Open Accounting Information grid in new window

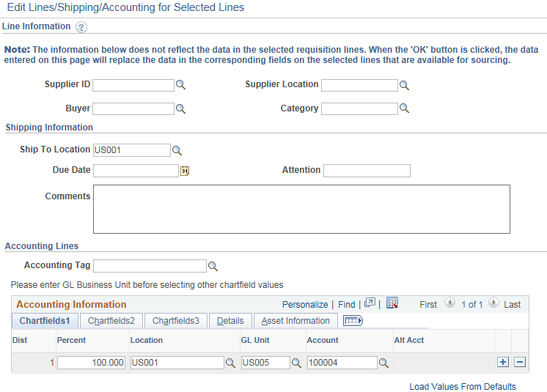pyautogui.click(x=370, y=303)
